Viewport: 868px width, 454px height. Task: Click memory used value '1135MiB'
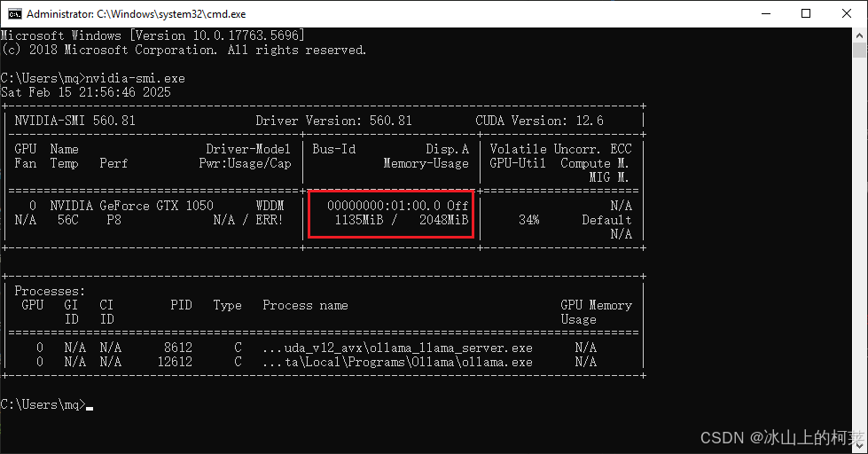click(x=359, y=220)
